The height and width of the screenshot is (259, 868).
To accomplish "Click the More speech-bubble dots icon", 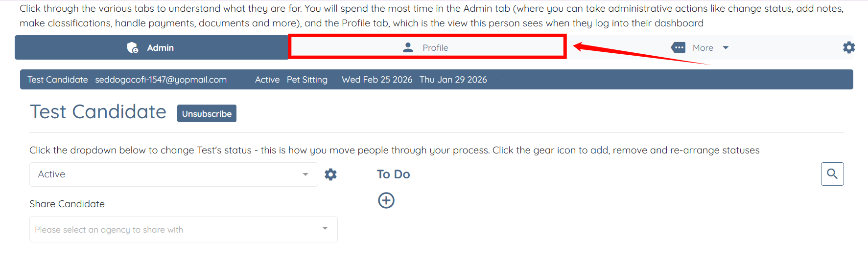I will coord(678,47).
